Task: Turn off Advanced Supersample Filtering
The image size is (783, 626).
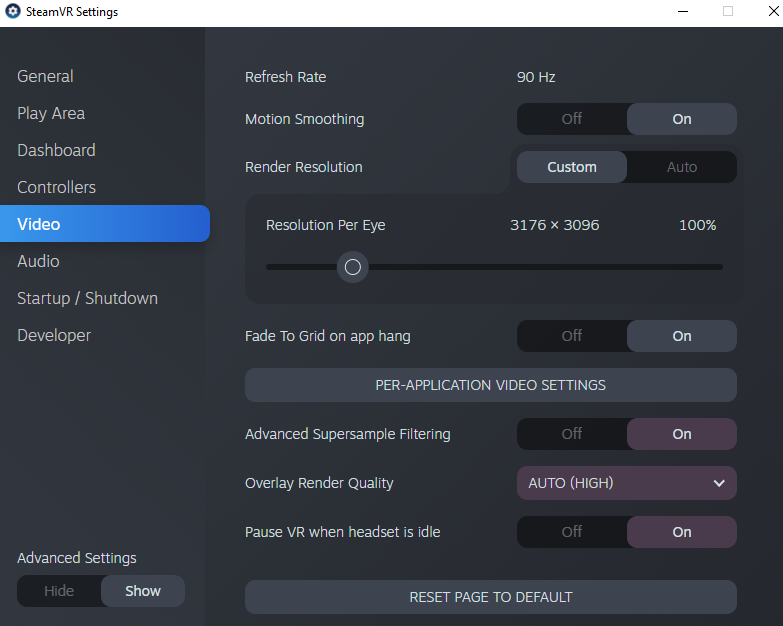Action: click(572, 434)
